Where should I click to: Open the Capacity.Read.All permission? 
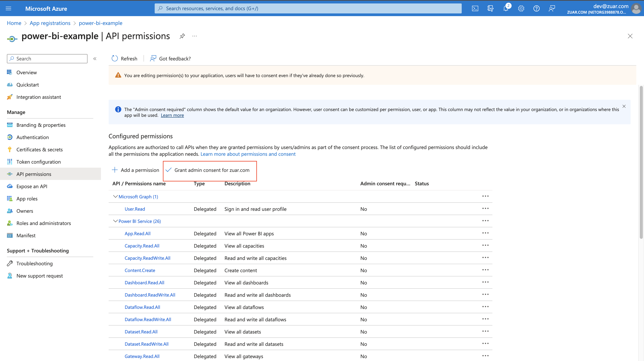click(x=142, y=246)
